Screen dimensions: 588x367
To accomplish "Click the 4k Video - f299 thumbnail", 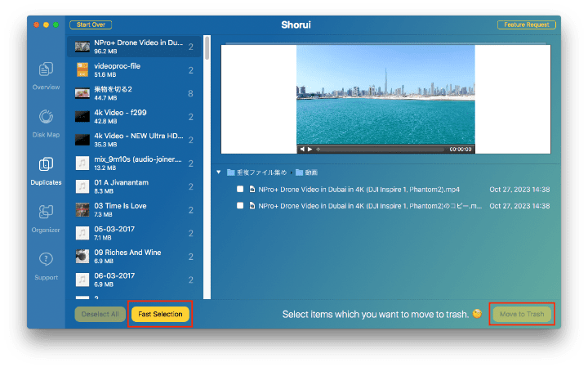I will [82, 117].
